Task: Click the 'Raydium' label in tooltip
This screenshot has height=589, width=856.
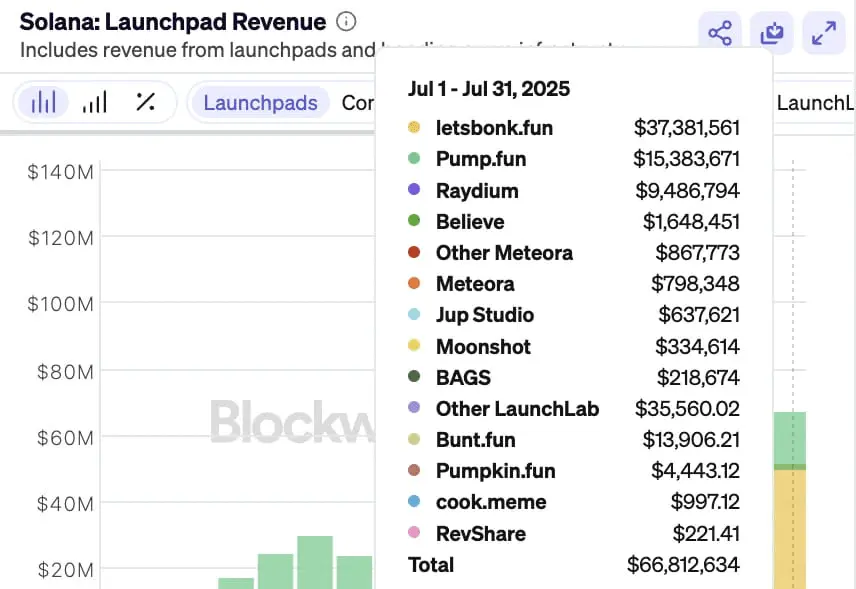Action: click(x=477, y=191)
